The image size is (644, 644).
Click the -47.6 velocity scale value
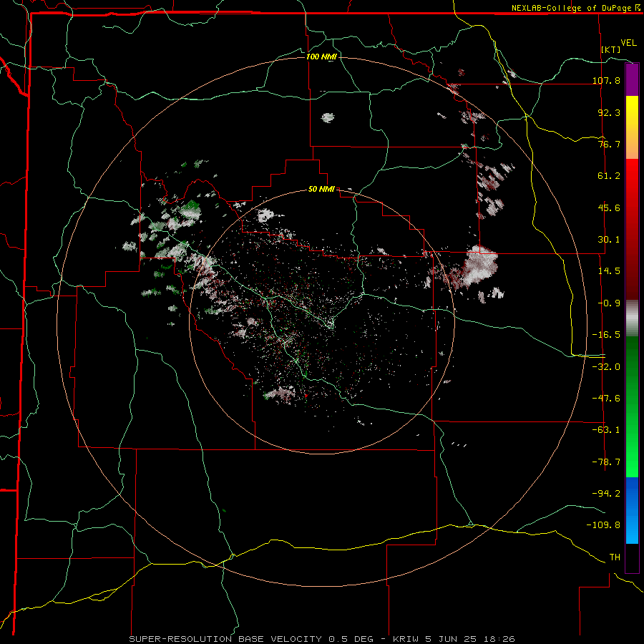click(x=606, y=399)
